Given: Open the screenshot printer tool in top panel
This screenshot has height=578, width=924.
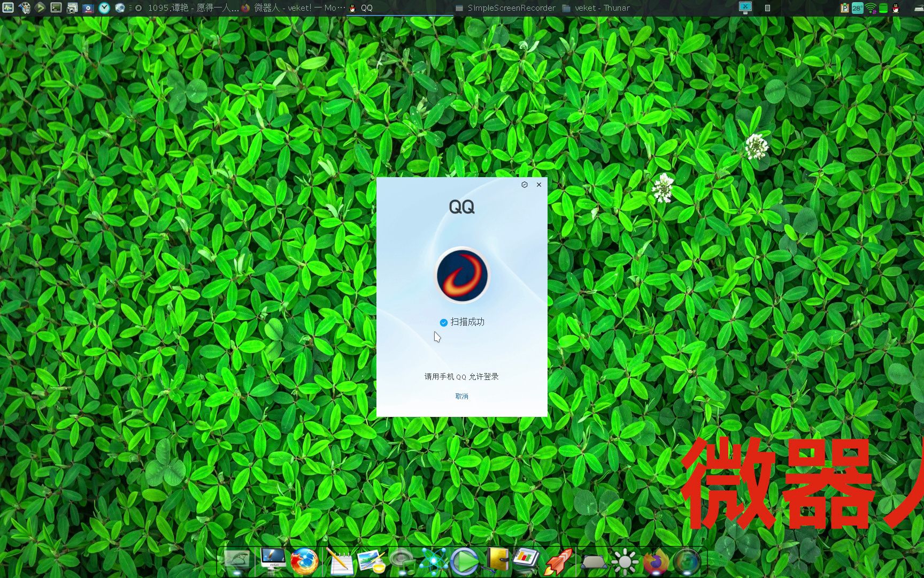Looking at the screenshot, I should coord(72,7).
